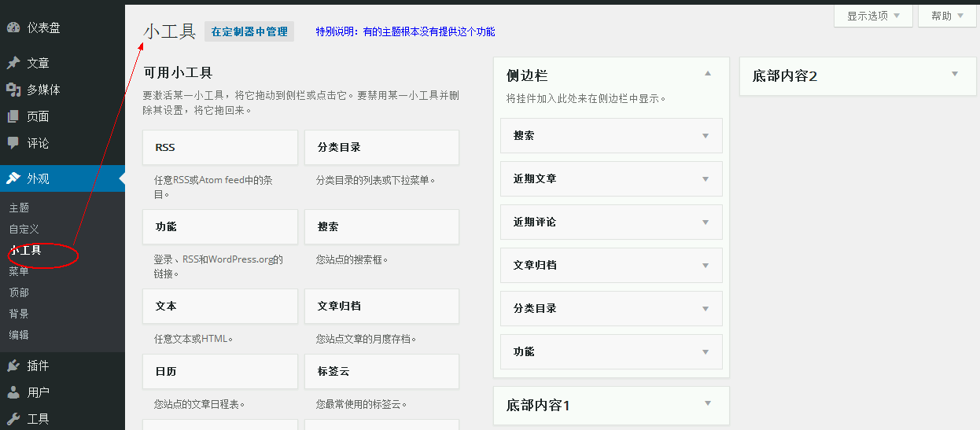Go to 自定义 submenu item
The height and width of the screenshot is (430, 980).
point(24,229)
